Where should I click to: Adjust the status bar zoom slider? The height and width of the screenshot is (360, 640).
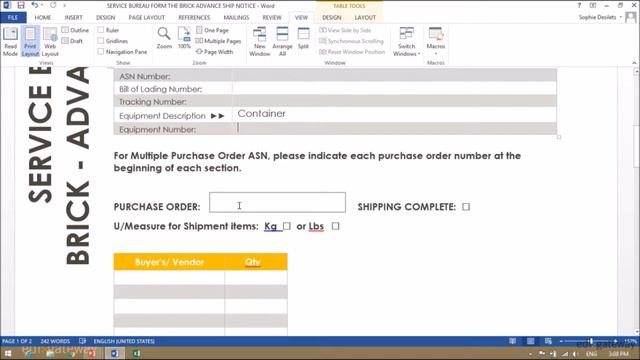click(591, 341)
